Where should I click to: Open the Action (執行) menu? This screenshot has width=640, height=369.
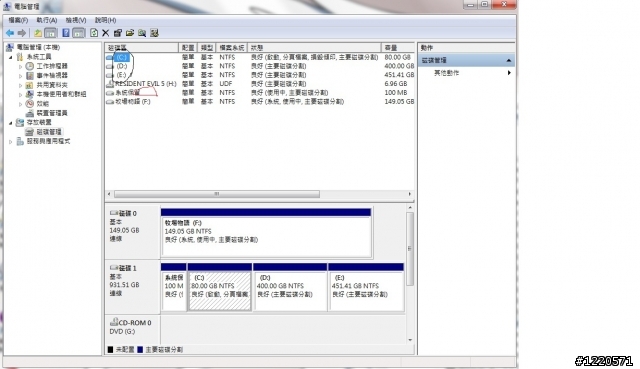(47, 20)
